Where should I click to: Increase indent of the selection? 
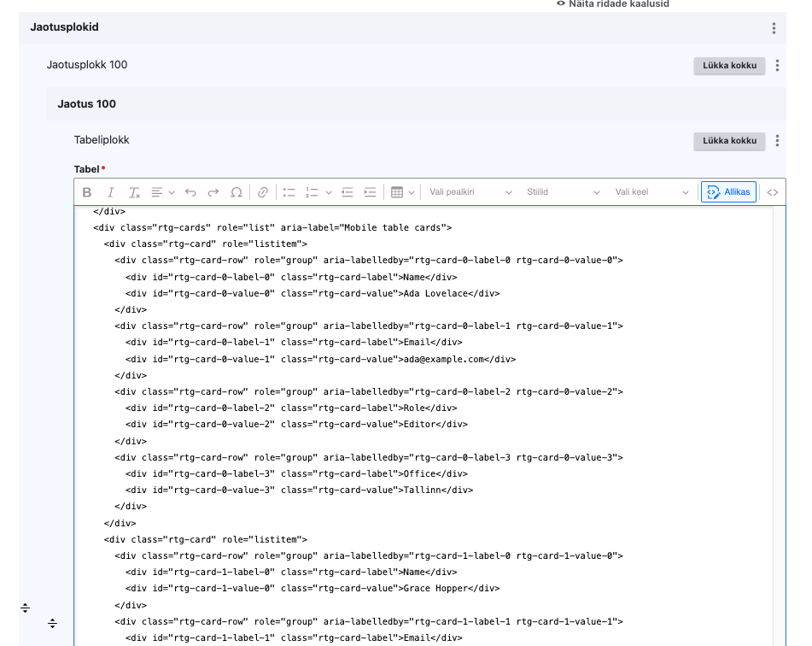pos(370,192)
